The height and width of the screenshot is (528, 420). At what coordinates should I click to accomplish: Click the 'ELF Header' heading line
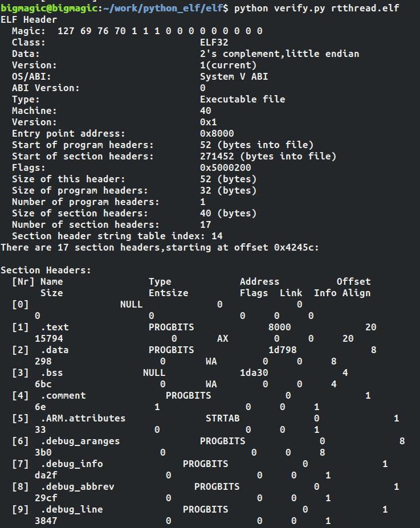(28, 19)
